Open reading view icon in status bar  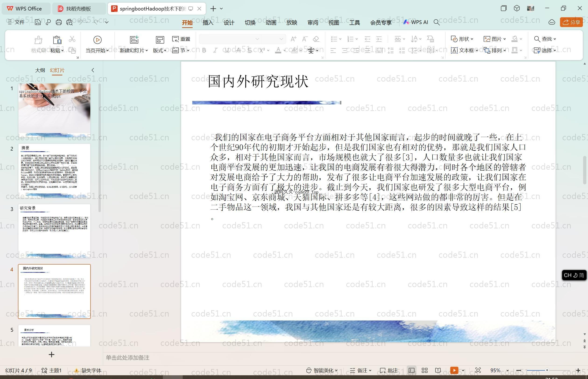click(x=438, y=370)
